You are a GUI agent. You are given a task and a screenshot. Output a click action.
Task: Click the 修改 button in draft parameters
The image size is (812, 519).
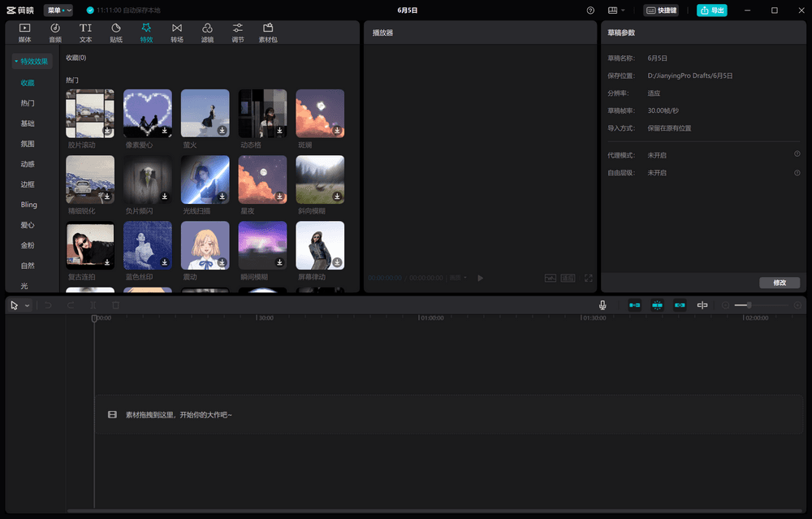(780, 283)
